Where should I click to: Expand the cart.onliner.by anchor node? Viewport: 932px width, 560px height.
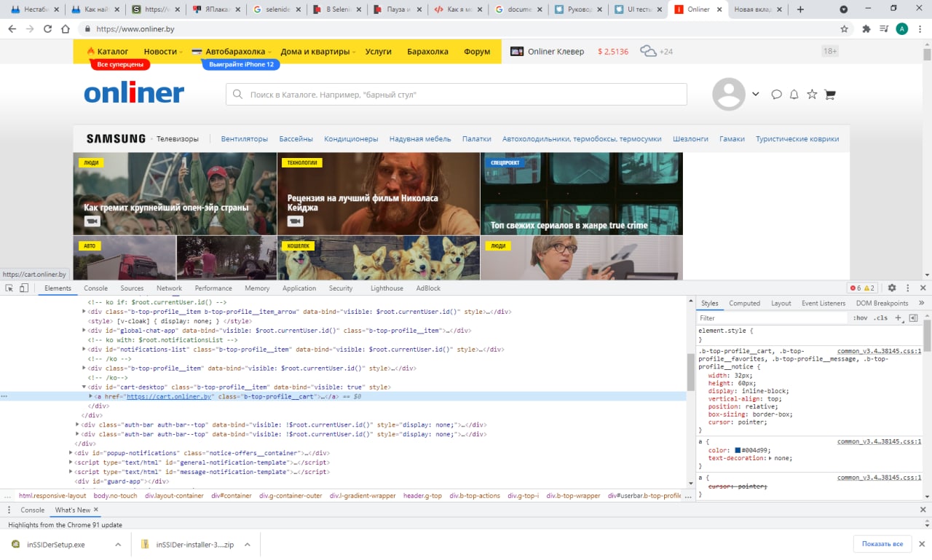[x=90, y=397]
